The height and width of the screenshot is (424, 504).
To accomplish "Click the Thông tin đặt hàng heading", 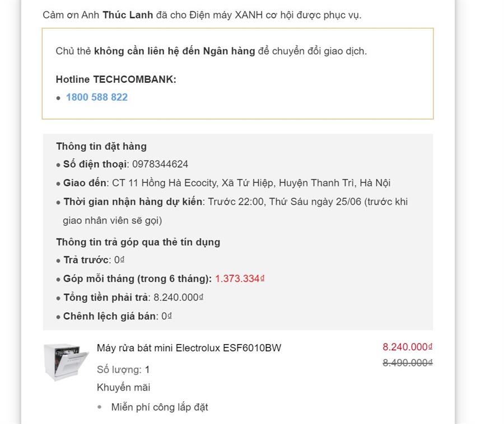I will tap(101, 147).
